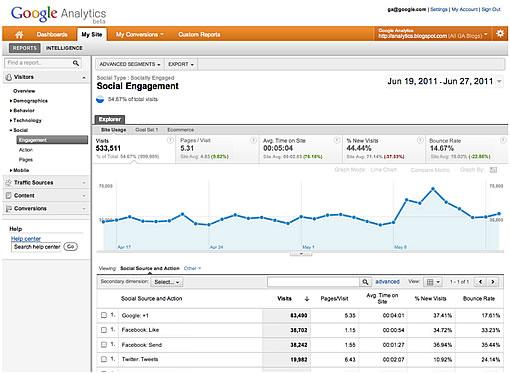Click the Content page icon
This screenshot has width=510, height=374.
(x=9, y=195)
